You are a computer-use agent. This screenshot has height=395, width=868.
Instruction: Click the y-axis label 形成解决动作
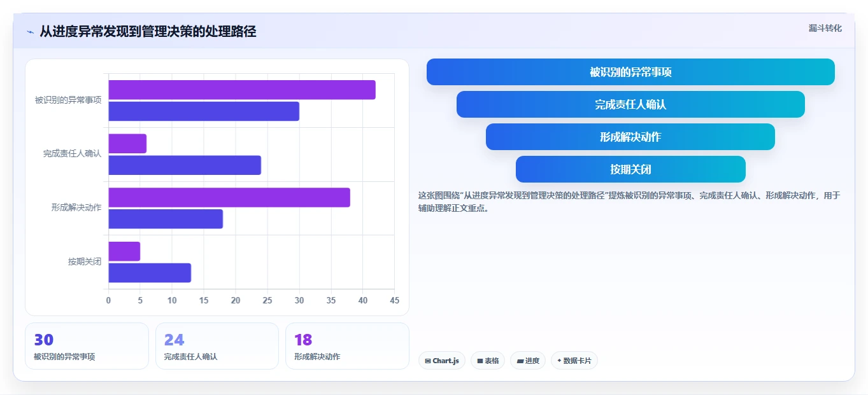tap(76, 207)
